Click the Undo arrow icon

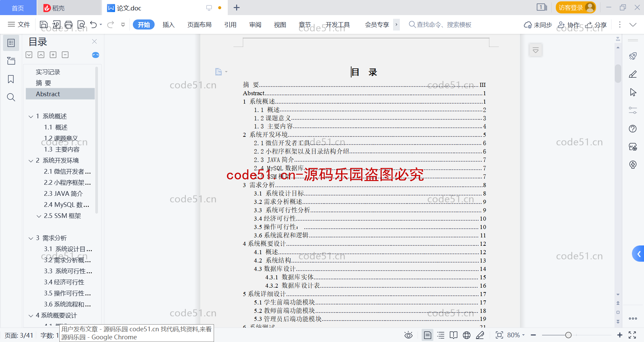click(93, 24)
